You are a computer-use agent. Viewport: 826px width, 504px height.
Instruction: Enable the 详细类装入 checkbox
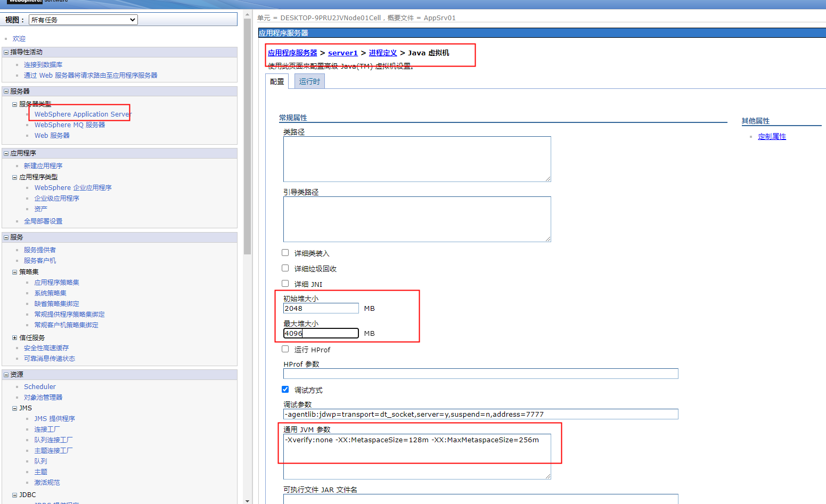click(x=285, y=253)
